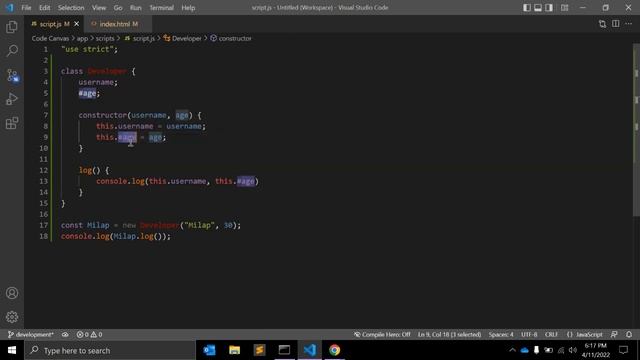Change indentation via Spaces: 4
The height and width of the screenshot is (360, 640).
[x=501, y=334]
